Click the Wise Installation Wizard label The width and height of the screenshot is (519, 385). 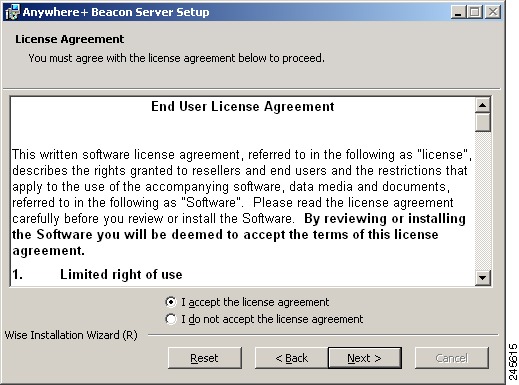tap(71, 335)
